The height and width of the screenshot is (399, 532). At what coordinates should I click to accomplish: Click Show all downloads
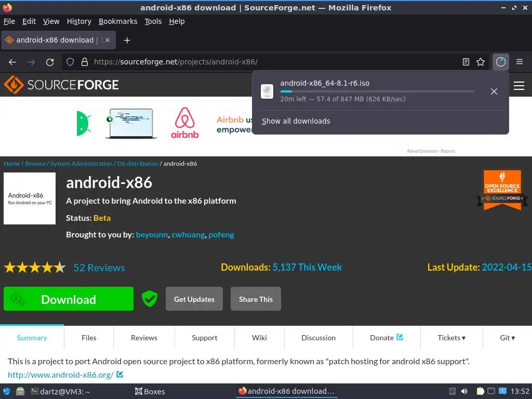pyautogui.click(x=296, y=121)
